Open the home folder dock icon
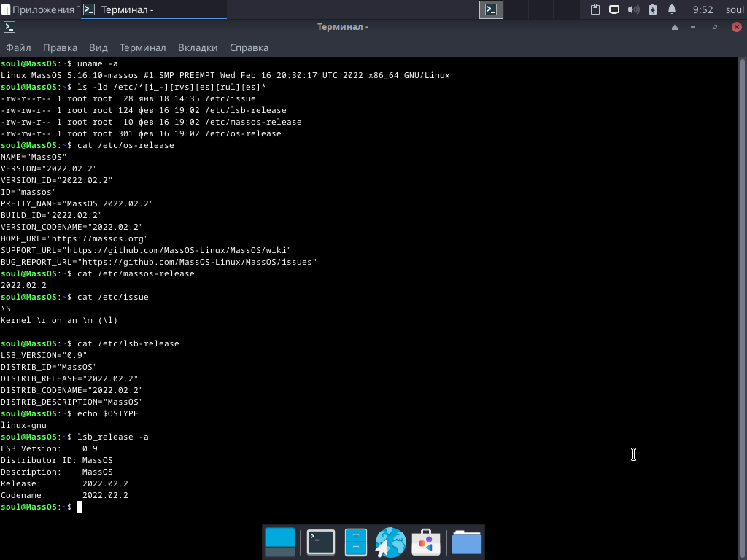 click(466, 542)
